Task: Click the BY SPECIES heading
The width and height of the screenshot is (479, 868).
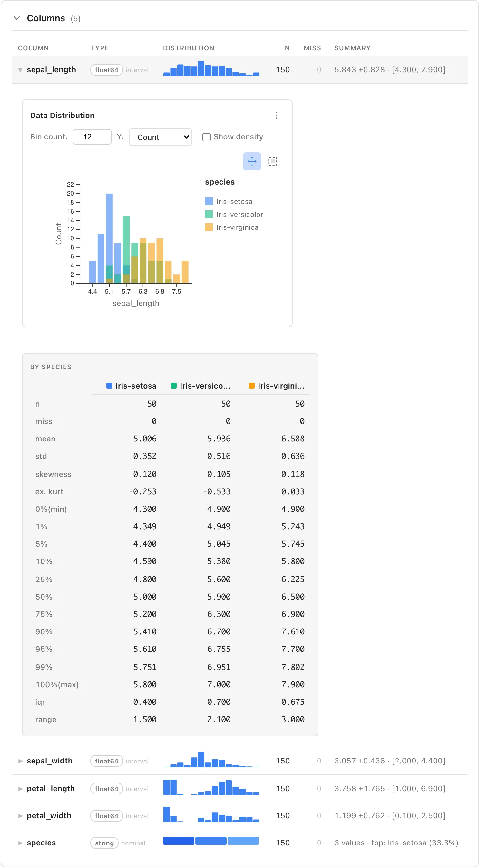Action: 51,367
